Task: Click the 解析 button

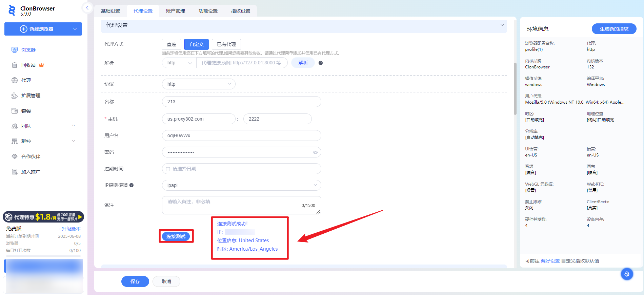Action: click(x=303, y=63)
